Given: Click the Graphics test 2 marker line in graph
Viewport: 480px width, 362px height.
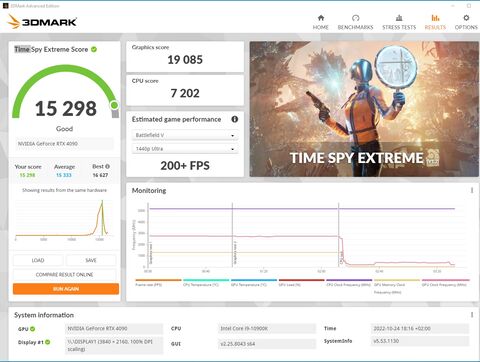Looking at the screenshot, I should 232,235.
